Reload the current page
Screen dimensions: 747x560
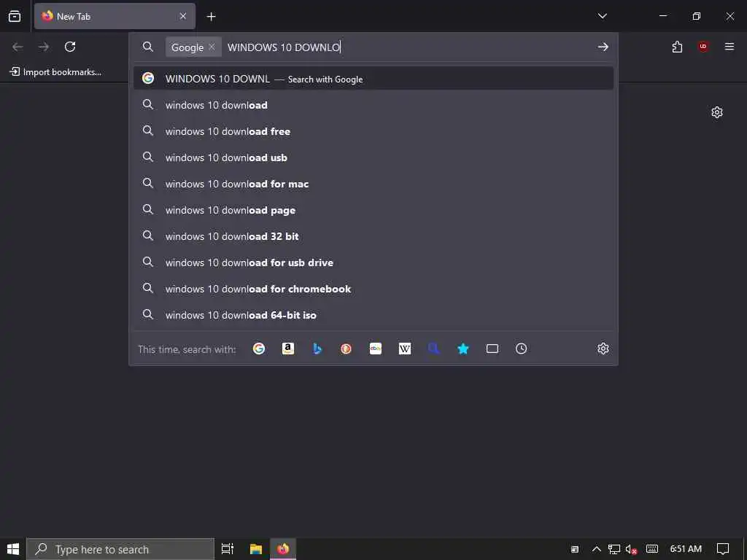click(70, 47)
